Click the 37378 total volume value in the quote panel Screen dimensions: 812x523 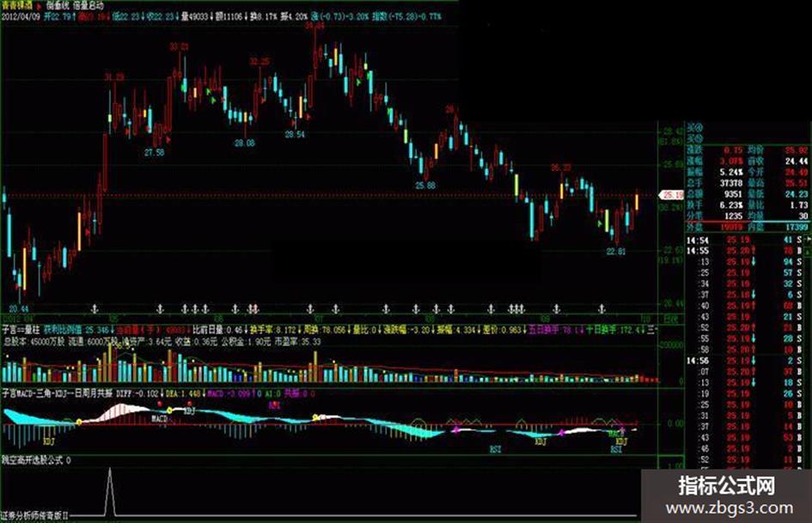730,183
